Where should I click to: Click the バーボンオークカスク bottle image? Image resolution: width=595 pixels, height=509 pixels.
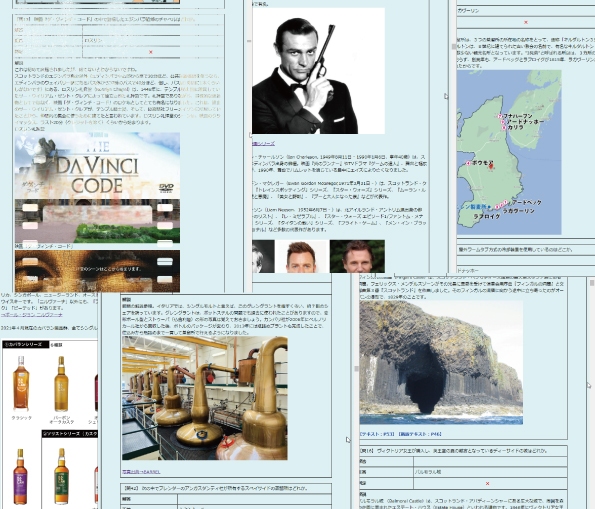tap(61, 383)
